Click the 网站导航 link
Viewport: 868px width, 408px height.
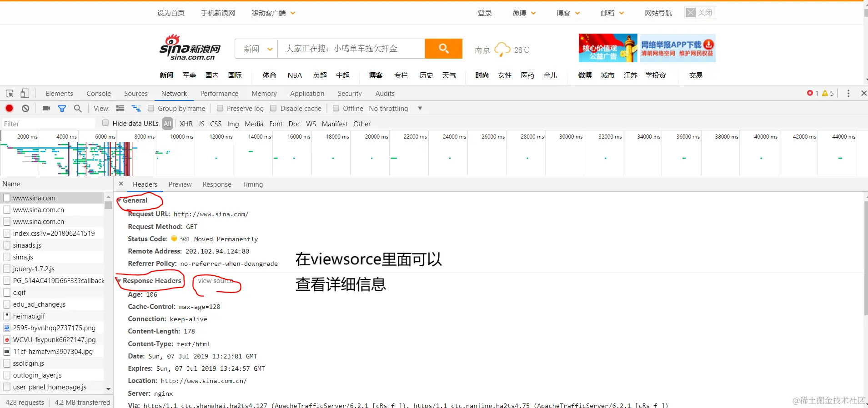coord(658,13)
